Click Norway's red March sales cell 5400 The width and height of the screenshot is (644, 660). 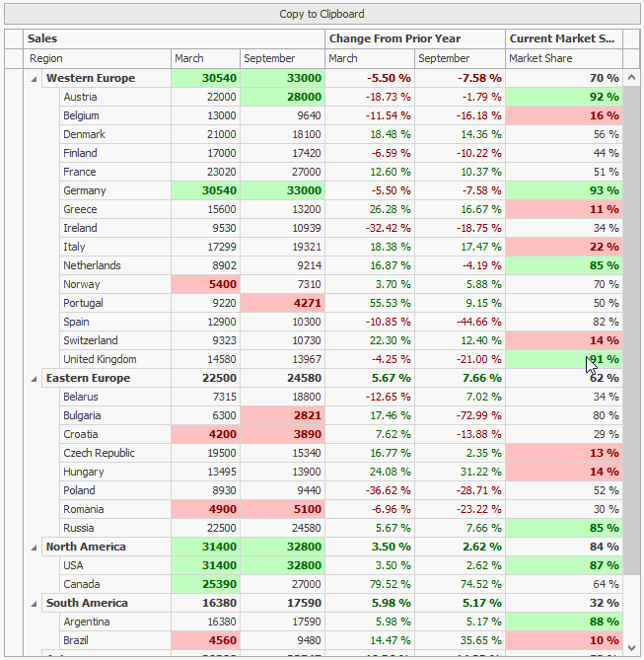(x=205, y=284)
